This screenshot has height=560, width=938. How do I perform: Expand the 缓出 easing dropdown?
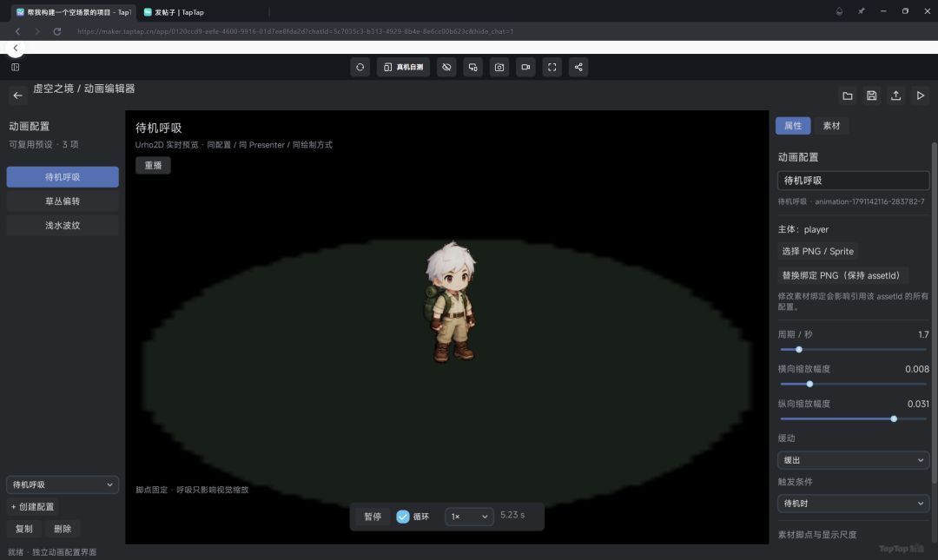[853, 460]
